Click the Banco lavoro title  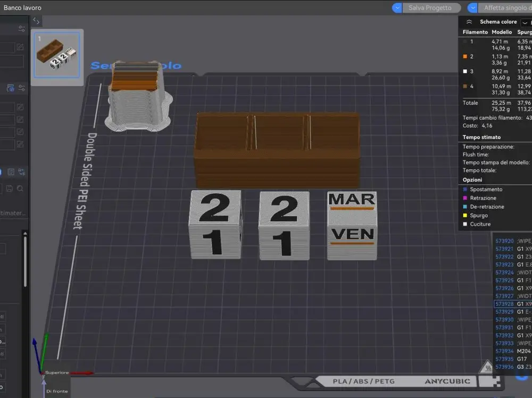point(22,8)
